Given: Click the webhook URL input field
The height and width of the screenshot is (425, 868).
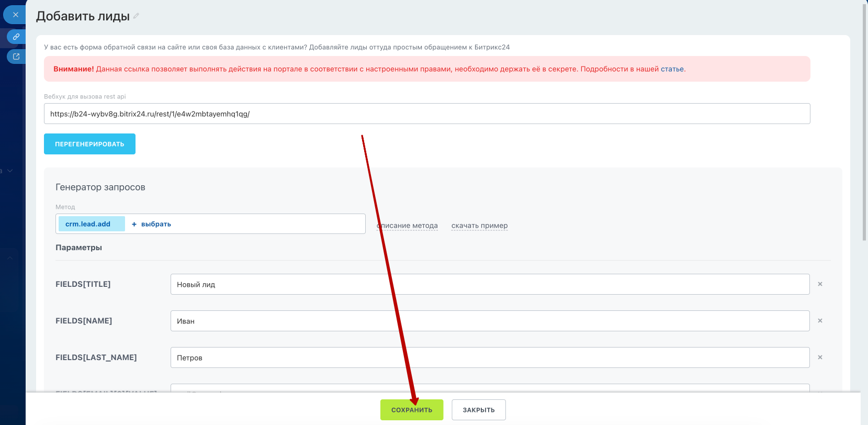Looking at the screenshot, I should pyautogui.click(x=426, y=114).
